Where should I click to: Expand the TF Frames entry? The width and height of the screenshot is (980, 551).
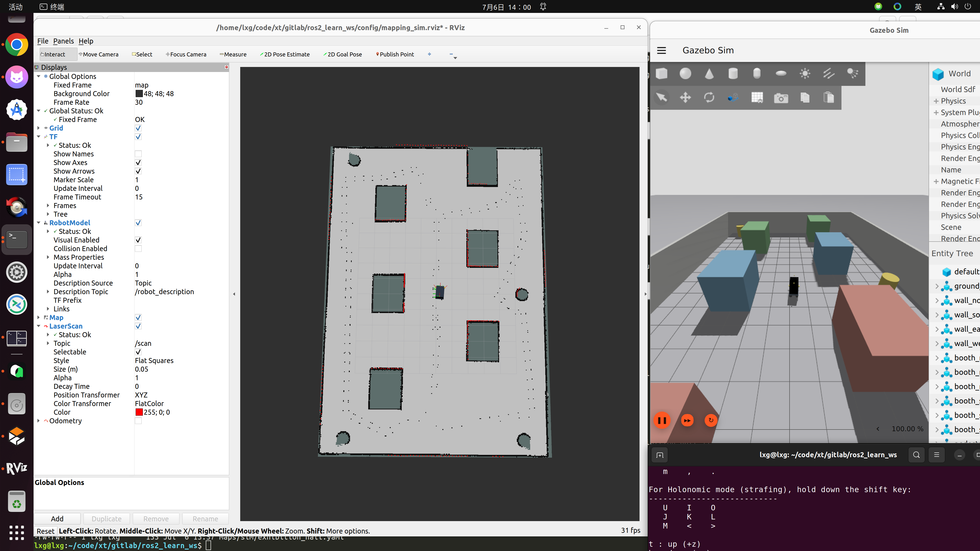point(48,206)
